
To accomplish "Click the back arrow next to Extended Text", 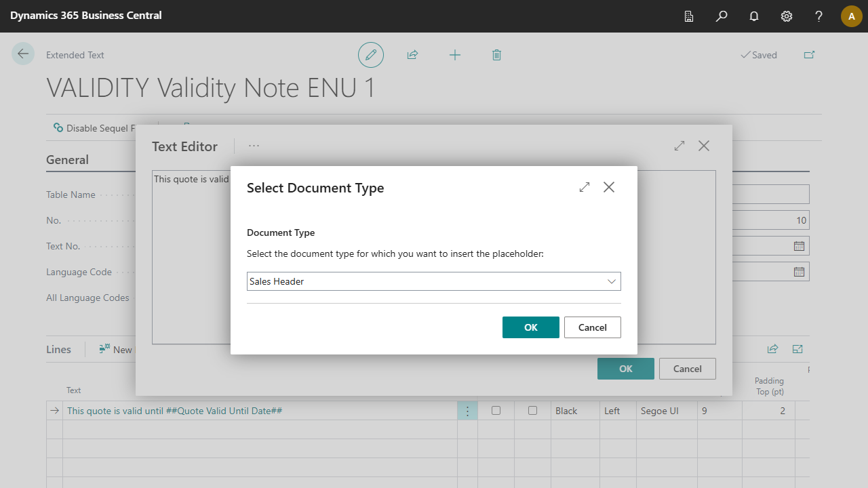I will [23, 54].
